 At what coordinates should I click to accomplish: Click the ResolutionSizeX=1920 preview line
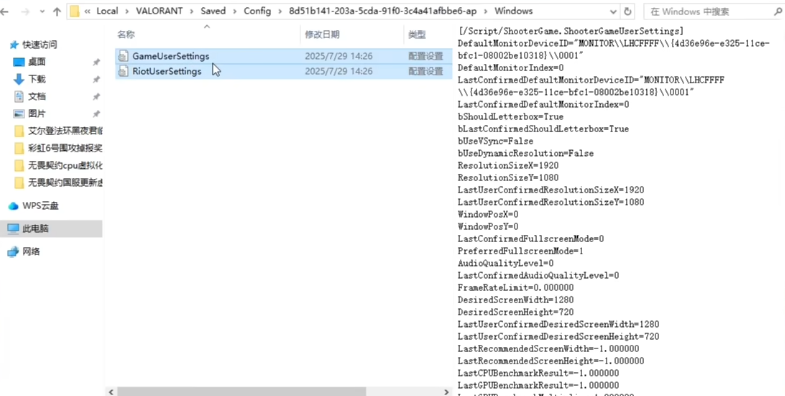click(508, 166)
